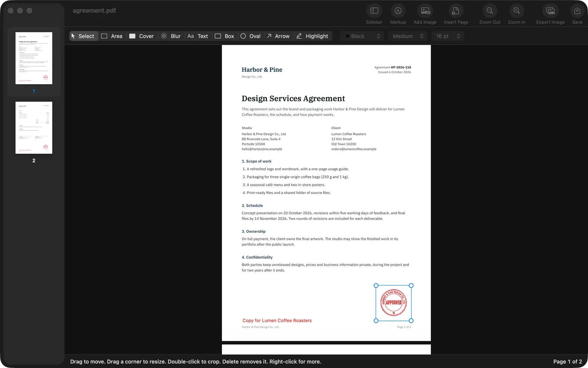588x368 pixels.
Task: Select the Oval shape tool
Action: [251, 36]
